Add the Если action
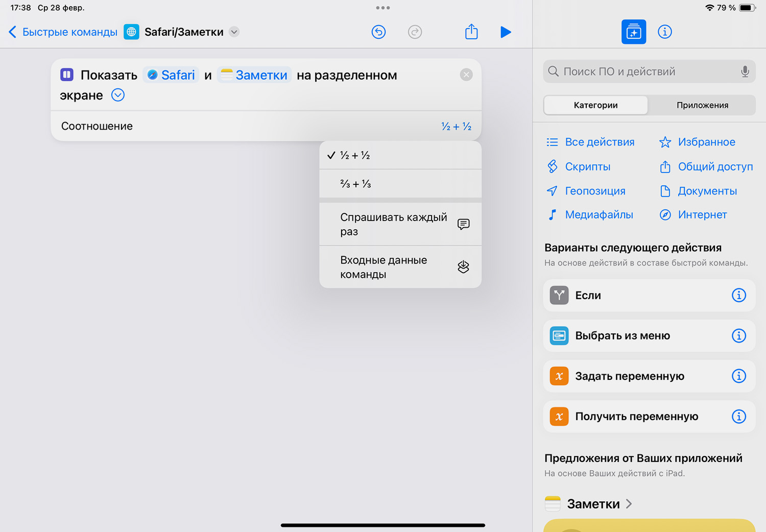Image resolution: width=766 pixels, height=532 pixels. point(649,295)
